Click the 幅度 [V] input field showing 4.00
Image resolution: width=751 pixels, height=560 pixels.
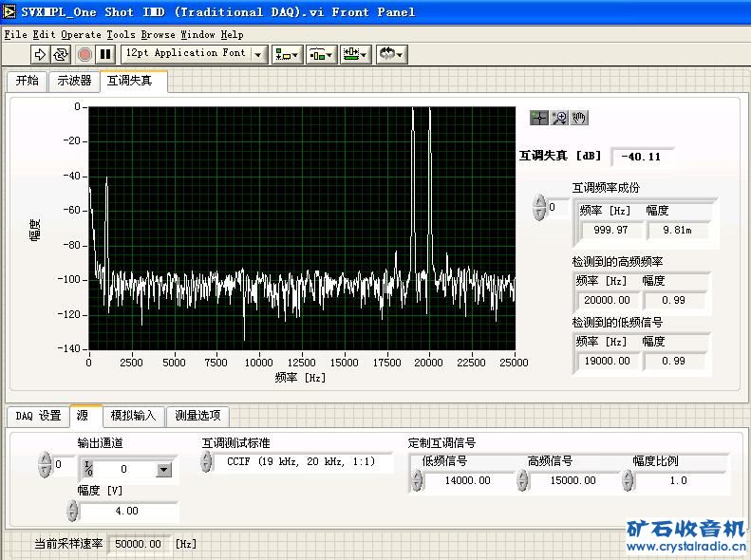[128, 511]
